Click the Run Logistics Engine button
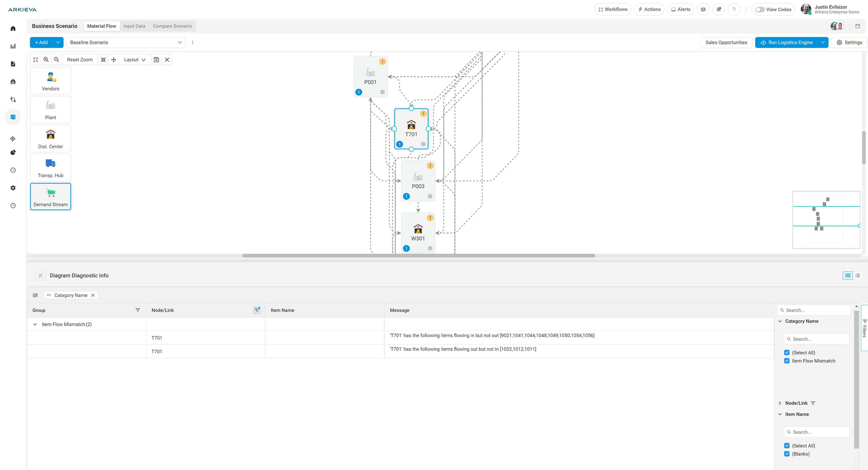 (787, 42)
